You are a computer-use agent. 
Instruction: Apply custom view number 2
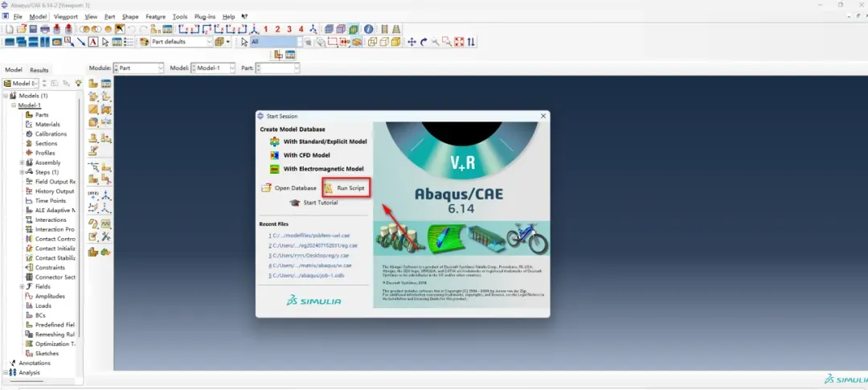pos(277,29)
